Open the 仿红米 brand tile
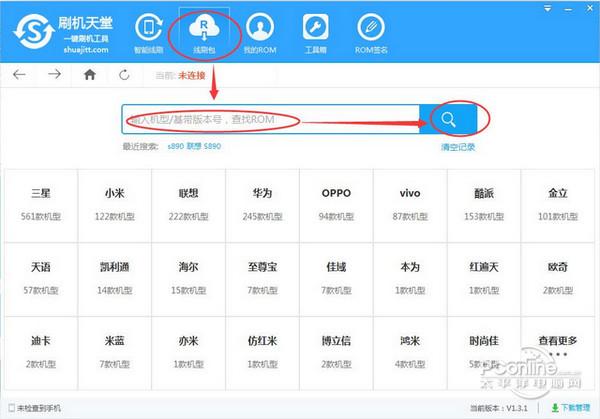The image size is (600, 419). pos(262,353)
